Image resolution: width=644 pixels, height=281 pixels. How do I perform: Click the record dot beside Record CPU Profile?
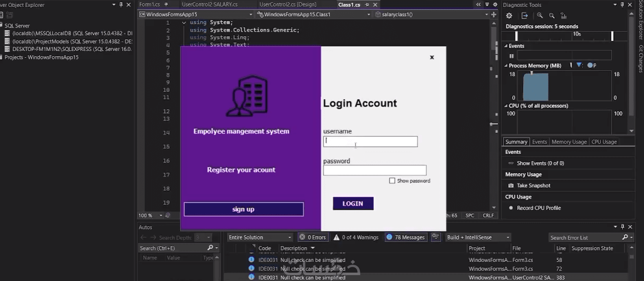[x=511, y=208]
